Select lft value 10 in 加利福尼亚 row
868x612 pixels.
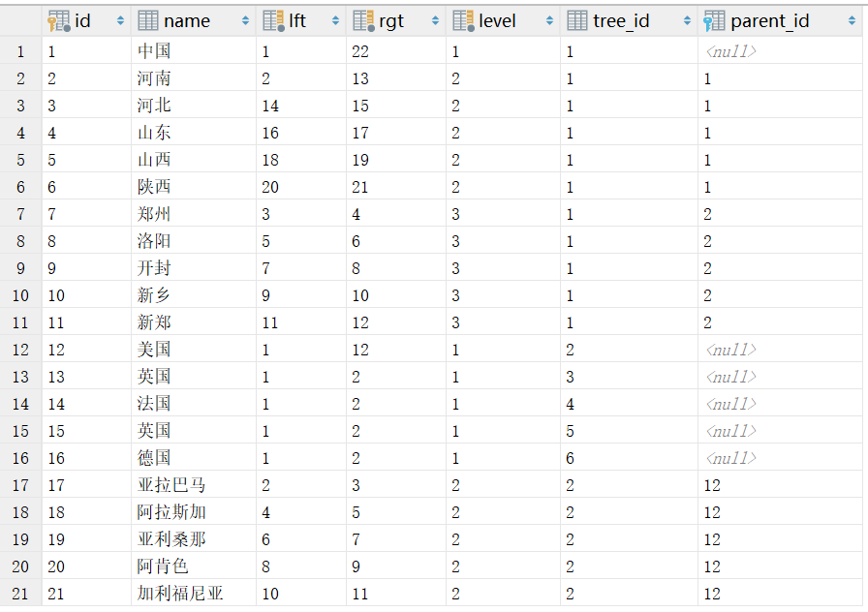pyautogui.click(x=300, y=594)
